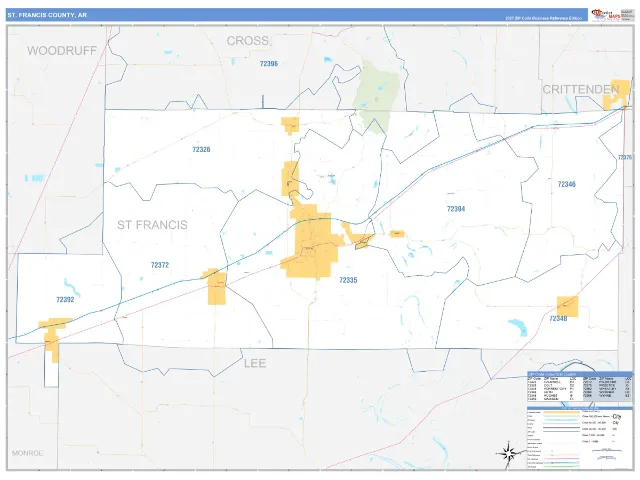Click ZIP code label 72396
640x480 pixels.
[269, 64]
